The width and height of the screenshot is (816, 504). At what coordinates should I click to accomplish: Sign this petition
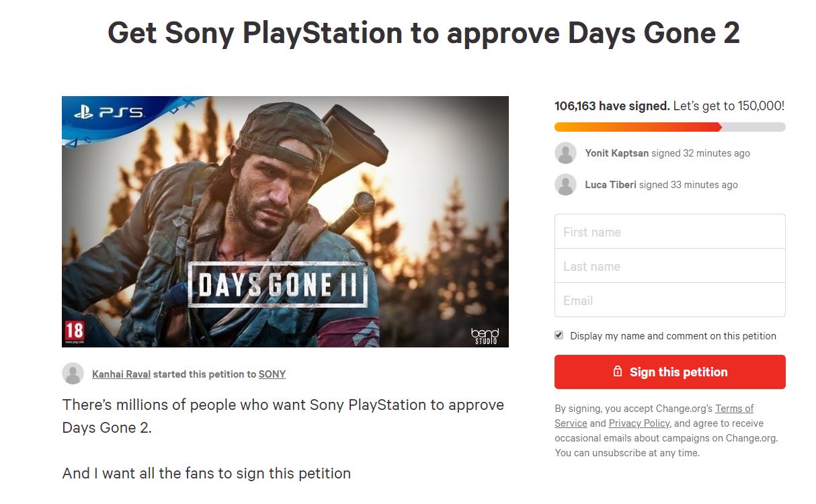[669, 372]
